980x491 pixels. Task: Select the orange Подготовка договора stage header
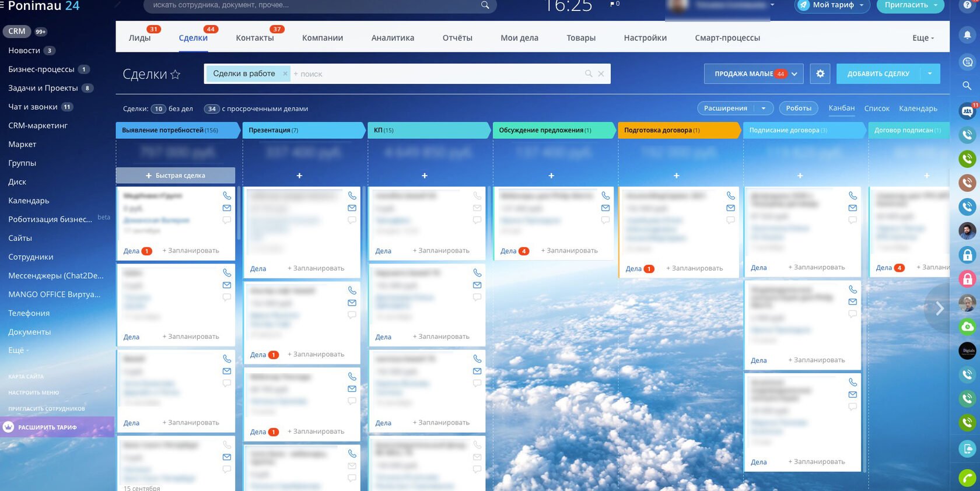pos(679,131)
